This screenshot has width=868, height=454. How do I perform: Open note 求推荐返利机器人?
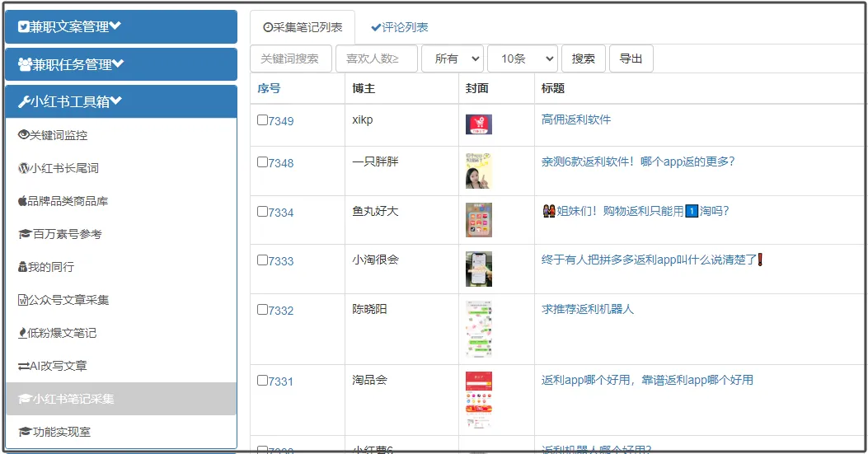pyautogui.click(x=588, y=309)
